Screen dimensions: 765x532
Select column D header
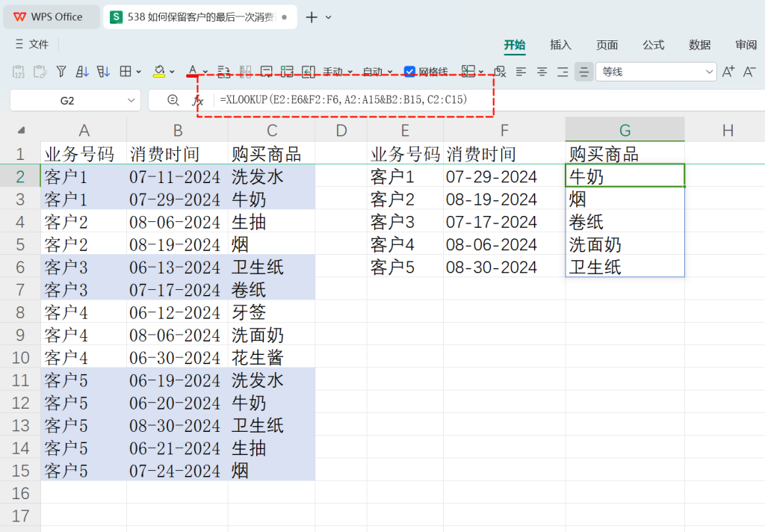pos(341,130)
